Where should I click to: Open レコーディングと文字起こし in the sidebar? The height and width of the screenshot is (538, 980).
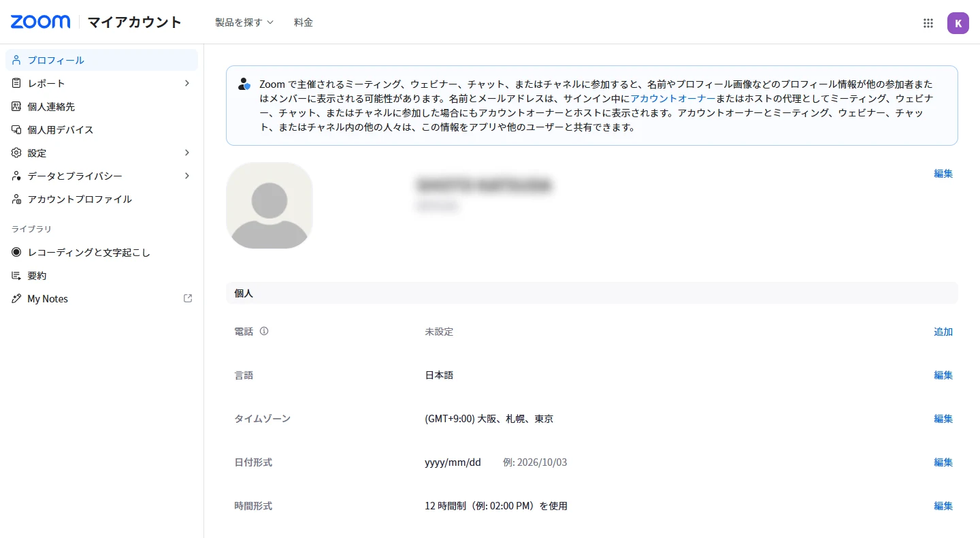click(x=102, y=252)
